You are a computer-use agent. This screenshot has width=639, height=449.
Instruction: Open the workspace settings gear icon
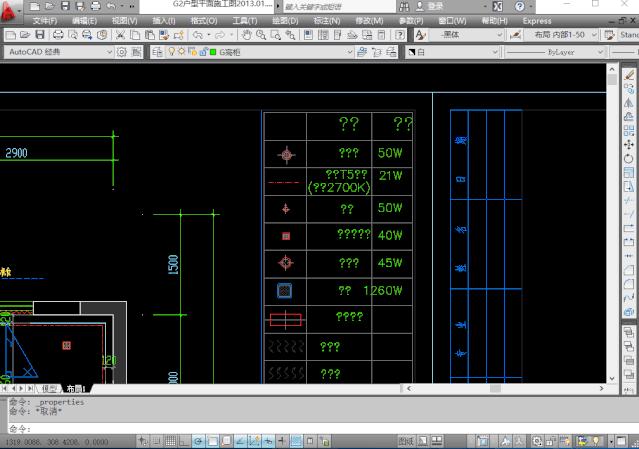[122, 51]
